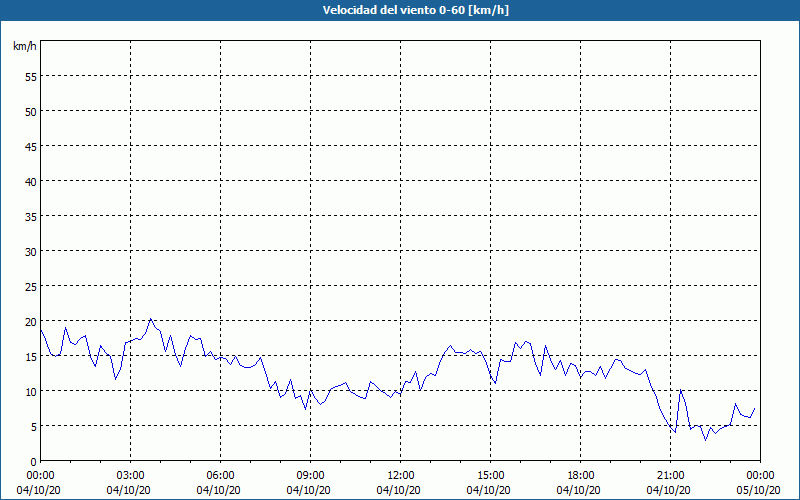
Task: Click the 15:00 time label
Action: 490,475
